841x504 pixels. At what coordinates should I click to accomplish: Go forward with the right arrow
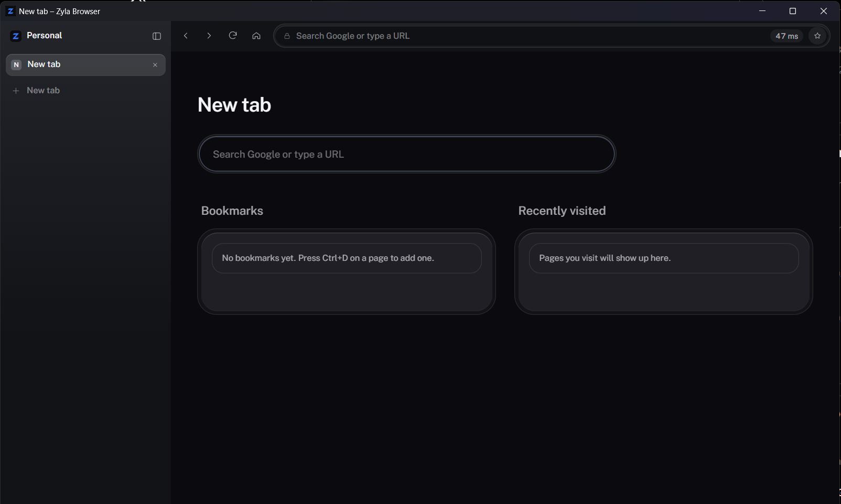click(x=209, y=36)
